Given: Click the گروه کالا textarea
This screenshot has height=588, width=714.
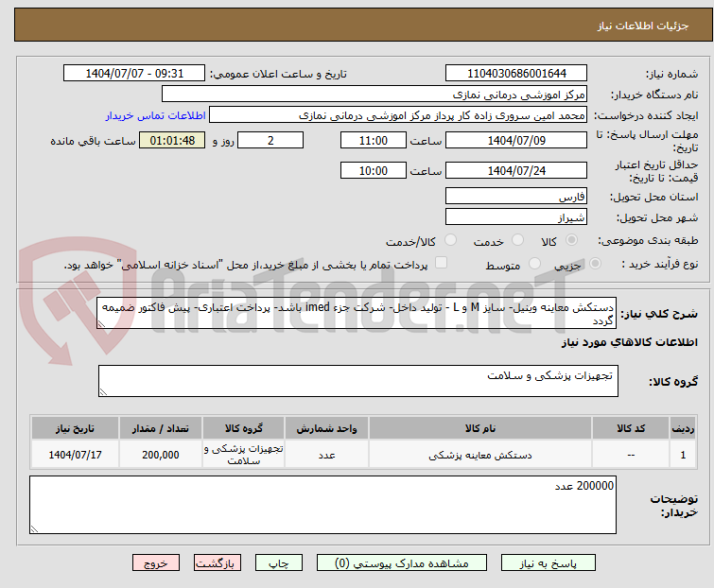Looking at the screenshot, I should (358, 381).
